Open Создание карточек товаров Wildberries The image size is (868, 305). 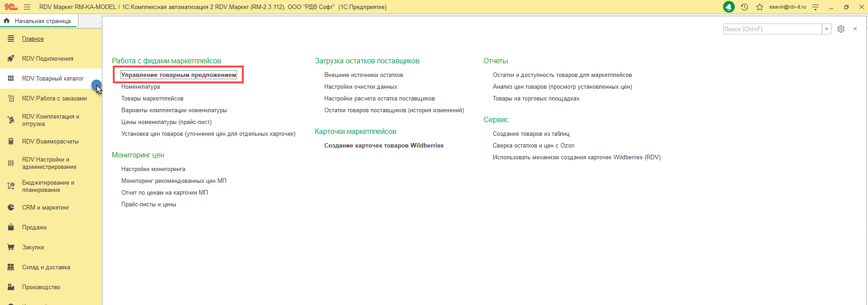[384, 146]
